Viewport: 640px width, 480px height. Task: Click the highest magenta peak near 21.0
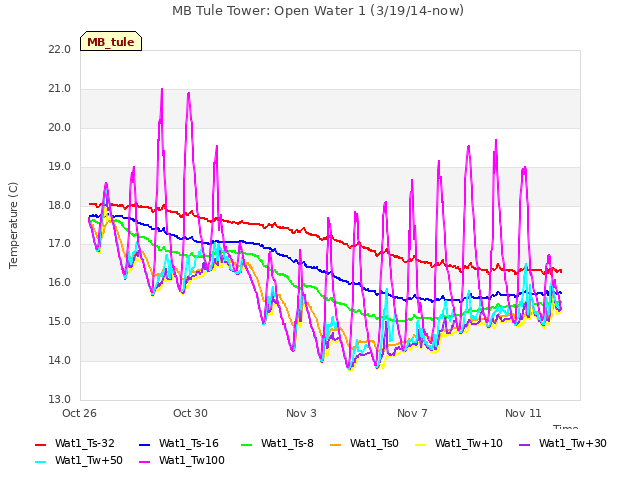pyautogui.click(x=162, y=89)
